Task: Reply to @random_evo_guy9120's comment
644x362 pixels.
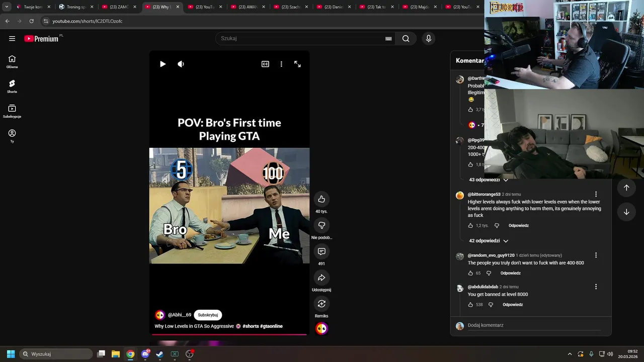Action: tap(511, 273)
